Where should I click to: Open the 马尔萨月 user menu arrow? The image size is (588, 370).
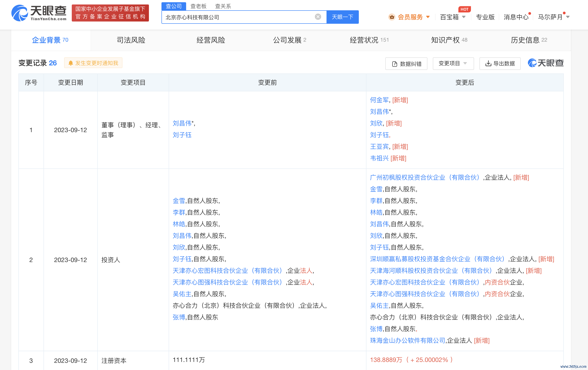click(x=568, y=17)
